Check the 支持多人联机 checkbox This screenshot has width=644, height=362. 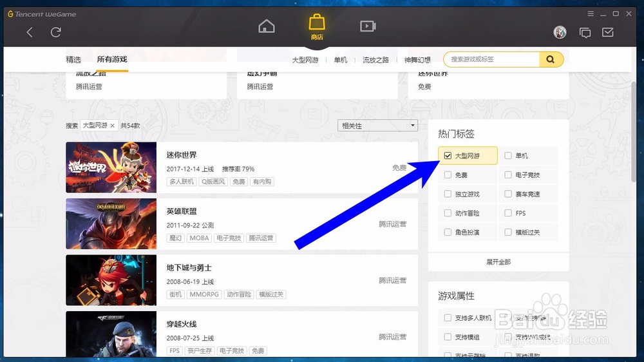pos(448,318)
